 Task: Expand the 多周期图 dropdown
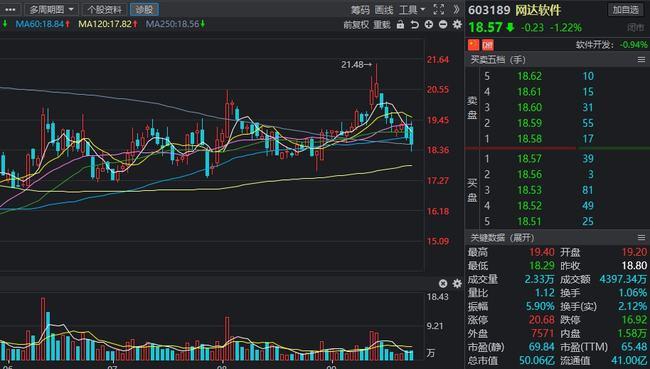tap(51, 9)
